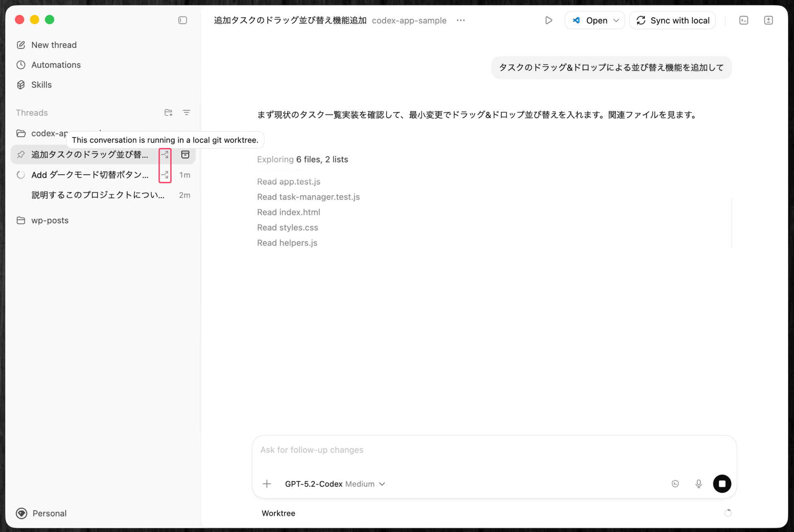Open the GPT-5.2-Codex model selector
Viewport: 794px width, 532px height.
[x=335, y=484]
